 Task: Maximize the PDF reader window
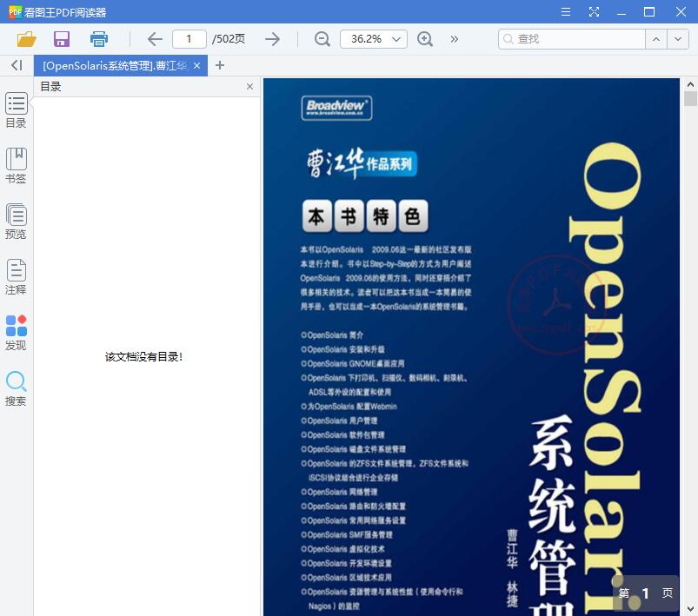649,11
